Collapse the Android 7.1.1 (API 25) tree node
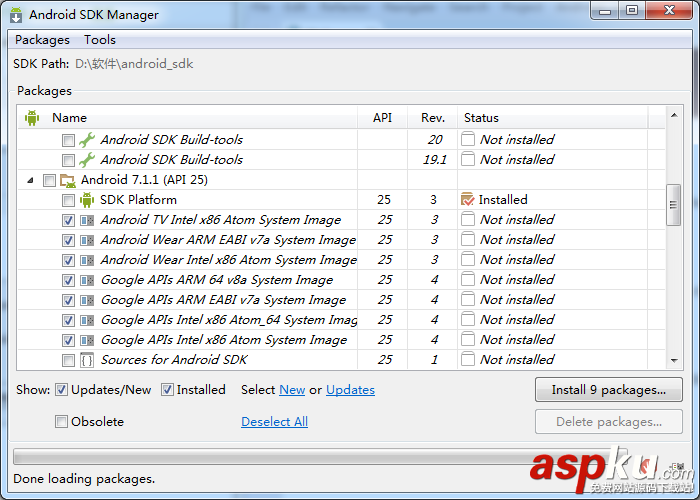Viewport: 700px width, 500px height. coord(30,180)
